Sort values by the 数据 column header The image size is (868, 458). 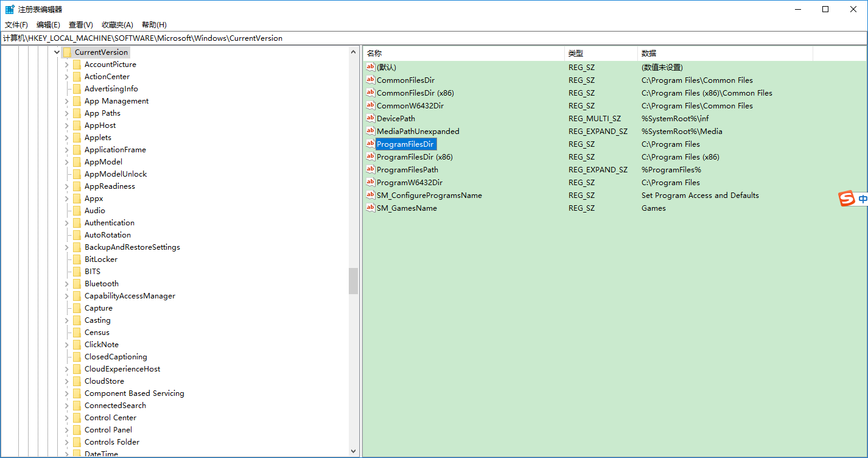(x=726, y=54)
